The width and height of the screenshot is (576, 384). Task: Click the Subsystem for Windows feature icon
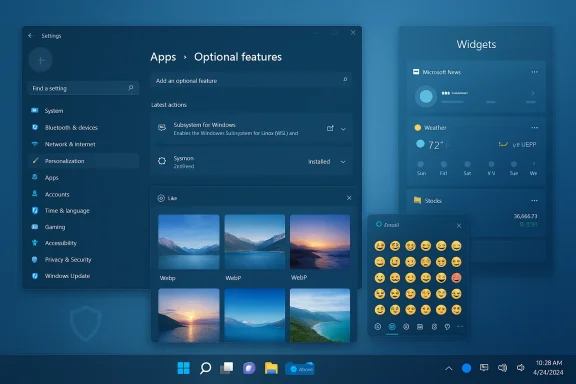pyautogui.click(x=162, y=128)
